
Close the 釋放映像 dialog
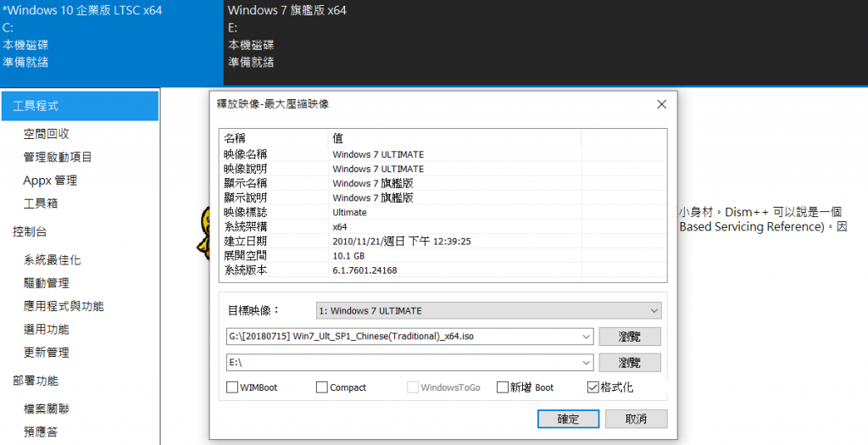tap(661, 104)
